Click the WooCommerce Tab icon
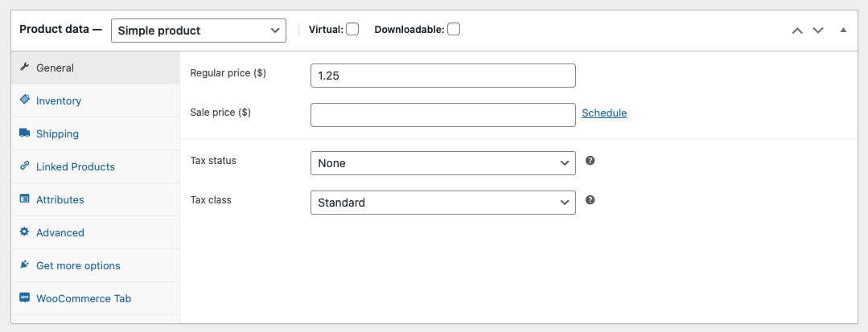Viewport: 868px width, 332px height. (x=24, y=297)
